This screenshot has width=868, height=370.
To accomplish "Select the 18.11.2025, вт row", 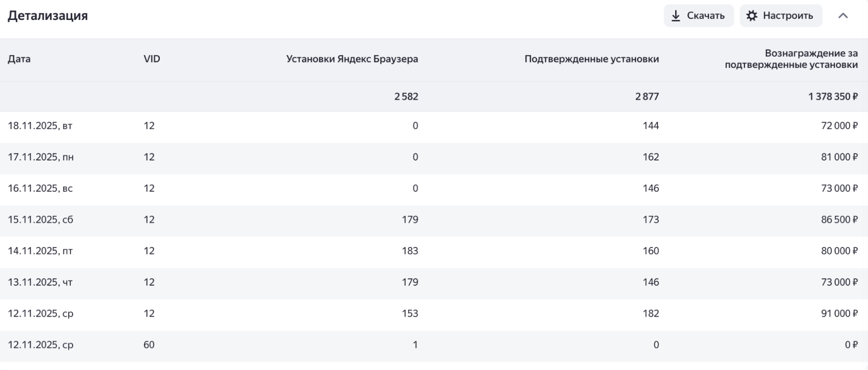I will tap(434, 126).
